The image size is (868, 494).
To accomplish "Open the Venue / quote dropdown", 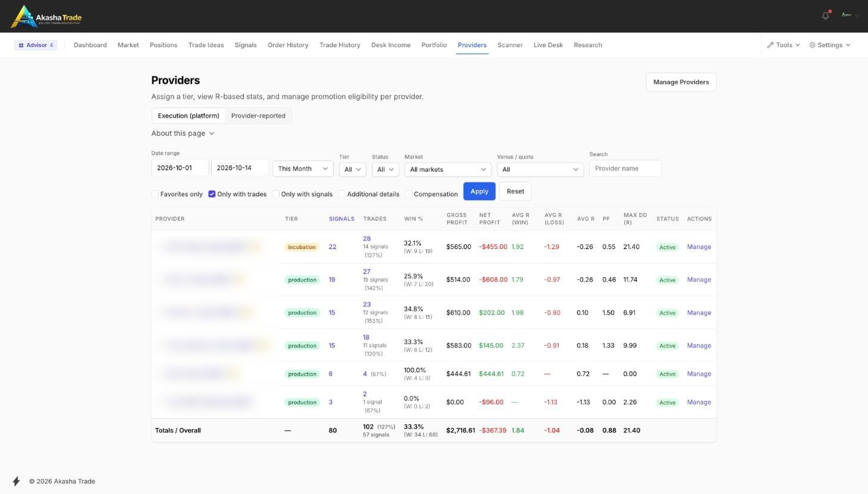I will [x=540, y=169].
